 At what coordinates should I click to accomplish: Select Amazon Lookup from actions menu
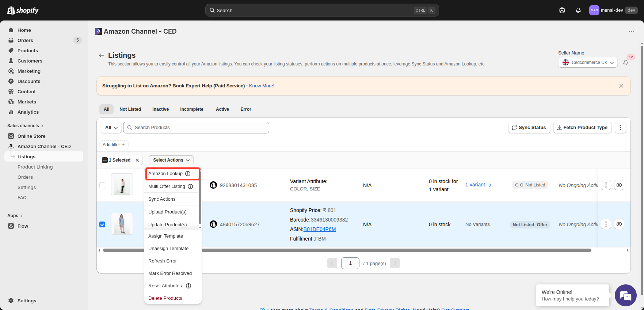tap(173, 174)
